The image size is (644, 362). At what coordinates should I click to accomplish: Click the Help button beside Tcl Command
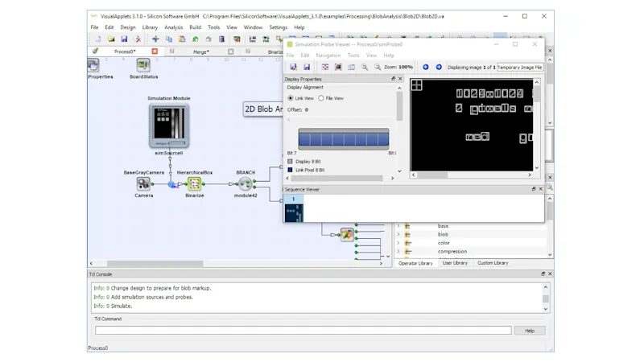529,330
